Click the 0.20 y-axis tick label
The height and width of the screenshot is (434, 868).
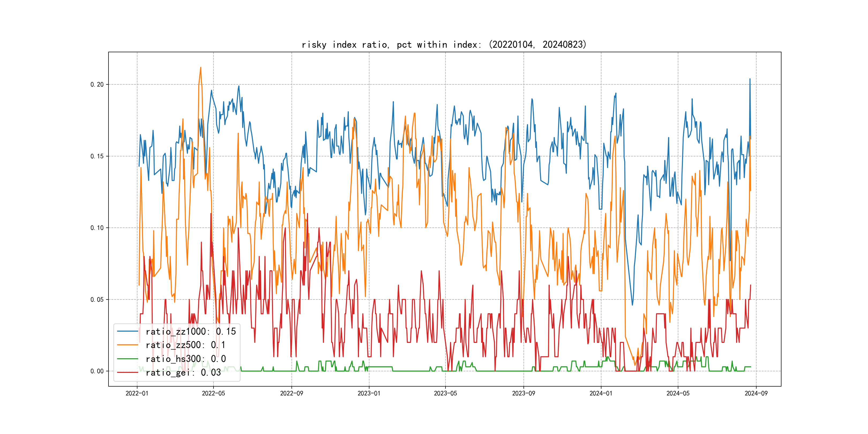click(x=97, y=85)
